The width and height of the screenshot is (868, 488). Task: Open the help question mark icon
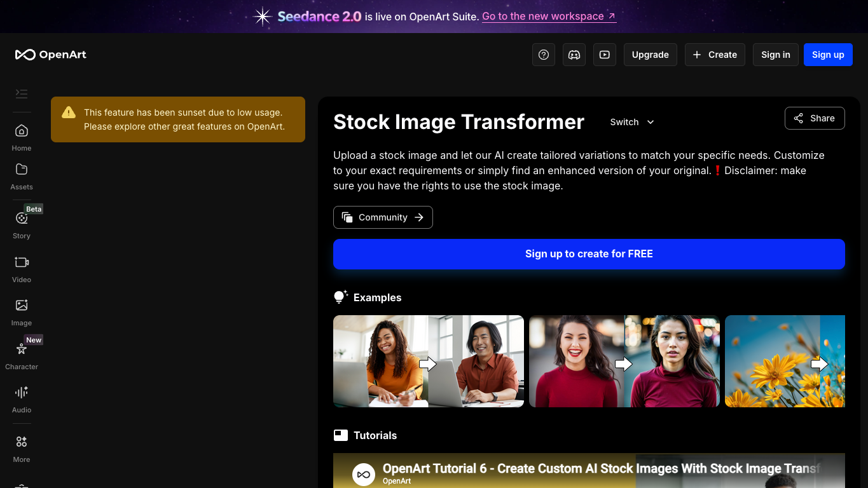coord(544,55)
